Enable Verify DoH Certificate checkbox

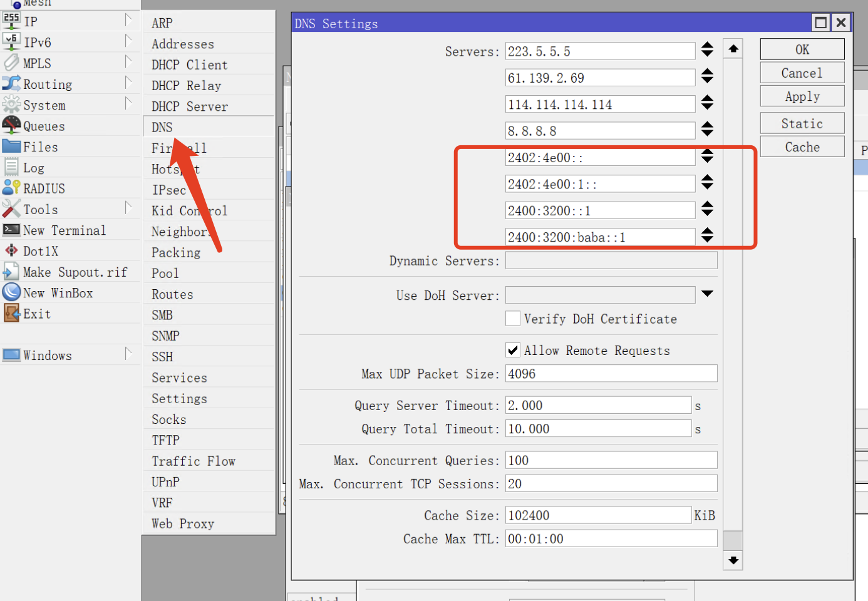pyautogui.click(x=513, y=319)
